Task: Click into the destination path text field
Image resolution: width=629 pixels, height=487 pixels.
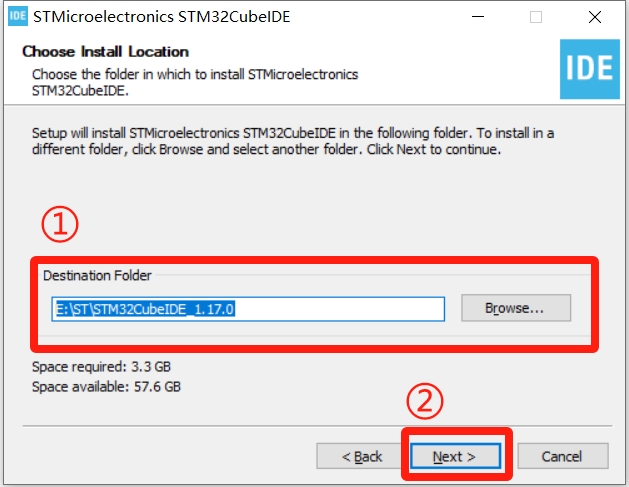Action: (248, 309)
